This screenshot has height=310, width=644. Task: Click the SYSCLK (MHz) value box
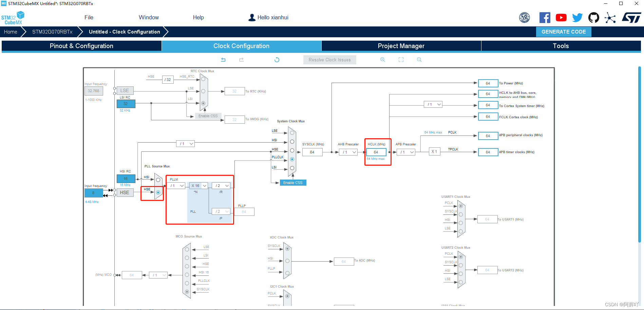[x=312, y=152]
